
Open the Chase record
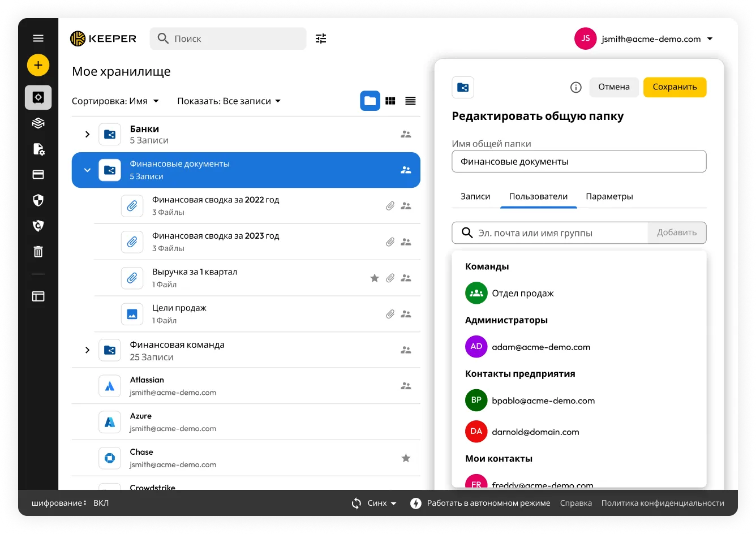246,458
